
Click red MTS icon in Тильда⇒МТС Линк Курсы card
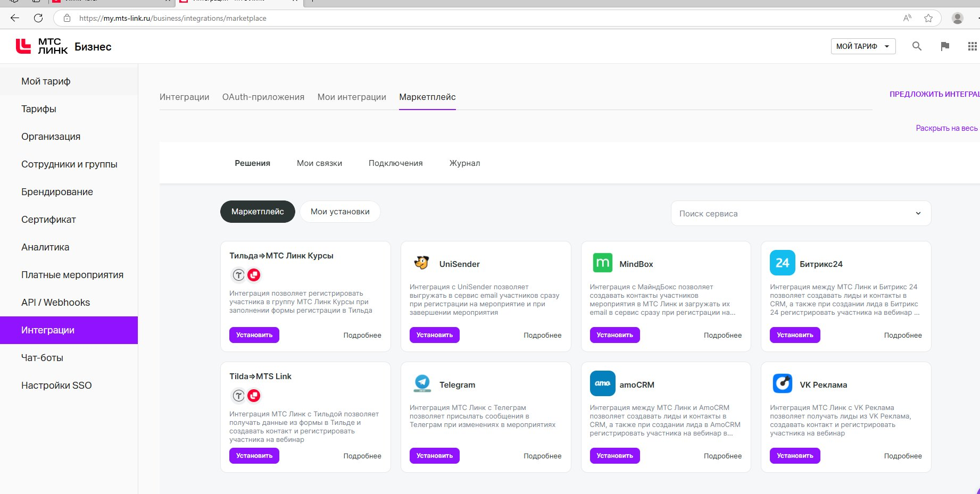click(x=254, y=275)
